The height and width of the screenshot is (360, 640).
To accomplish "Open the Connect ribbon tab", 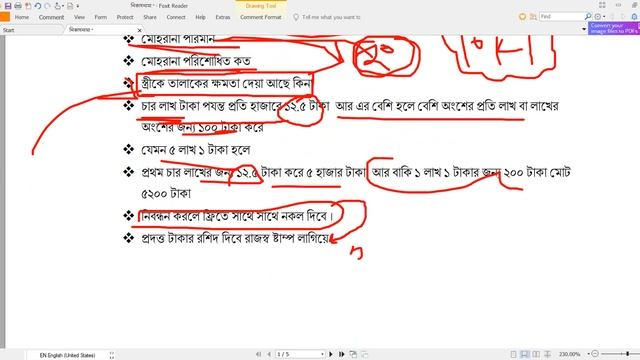I will (x=176, y=17).
